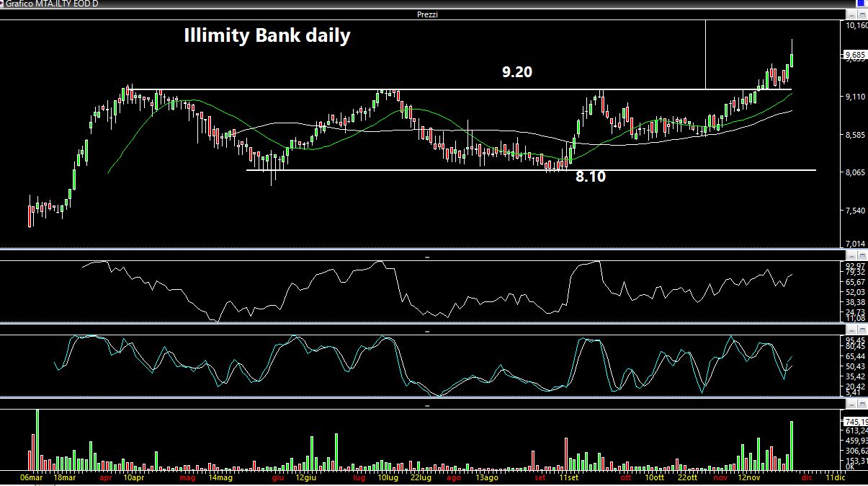Click the current price tag 9,685
The image size is (868, 486).
[855, 55]
